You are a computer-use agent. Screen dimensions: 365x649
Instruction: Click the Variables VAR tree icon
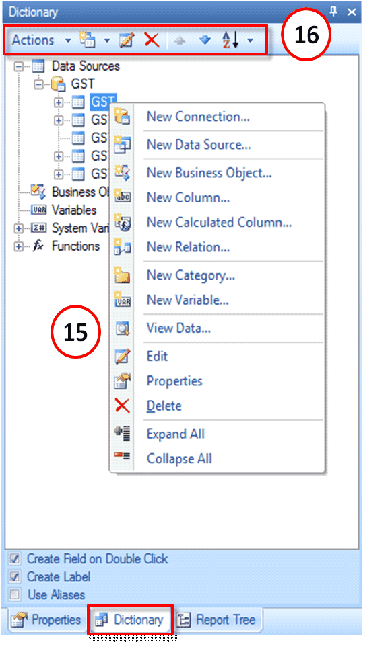(x=38, y=210)
